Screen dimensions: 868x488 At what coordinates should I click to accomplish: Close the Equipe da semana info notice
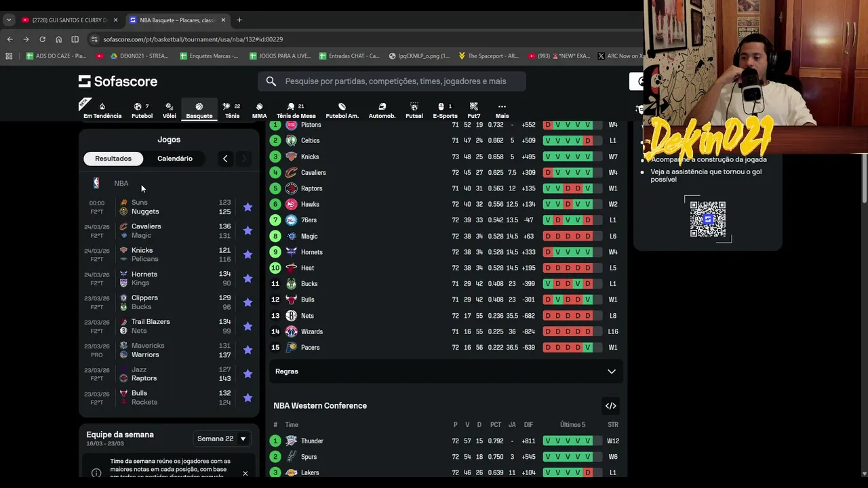245,473
